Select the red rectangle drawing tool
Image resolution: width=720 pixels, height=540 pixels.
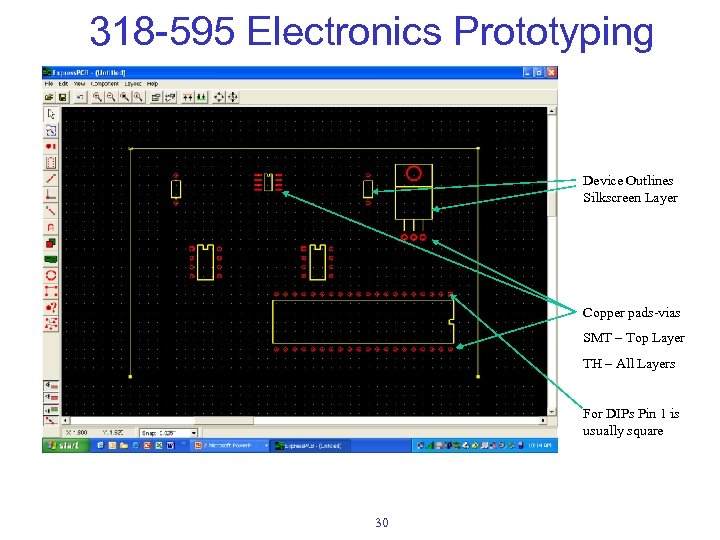[51, 291]
